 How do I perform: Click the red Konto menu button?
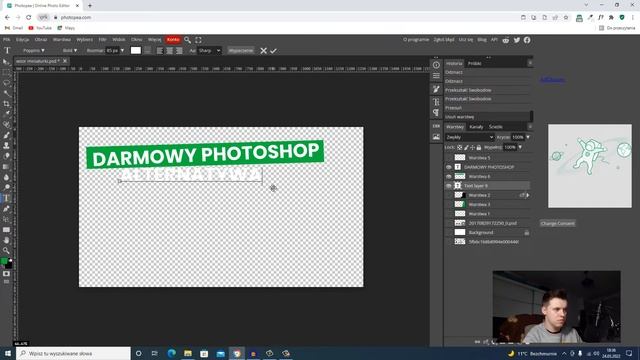(x=173, y=40)
